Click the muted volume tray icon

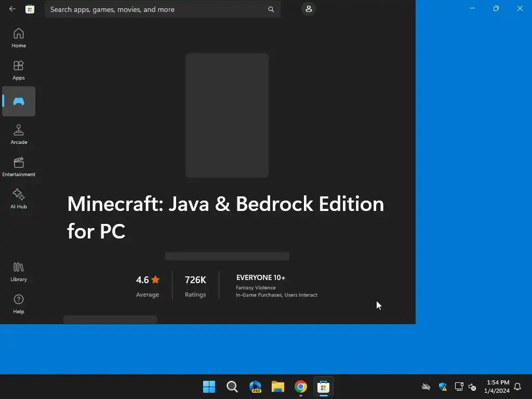[472, 387]
